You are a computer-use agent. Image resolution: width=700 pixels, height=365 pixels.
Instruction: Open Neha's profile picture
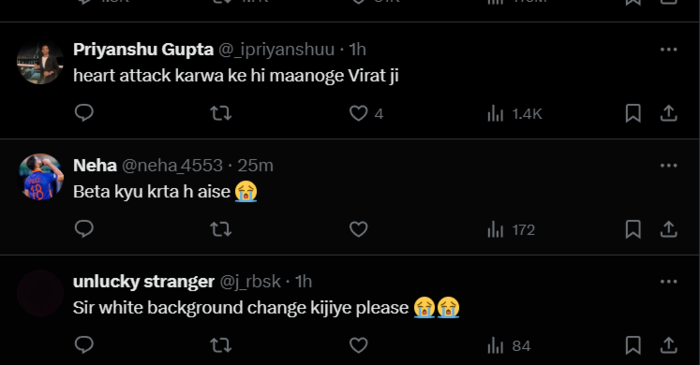[x=41, y=177]
